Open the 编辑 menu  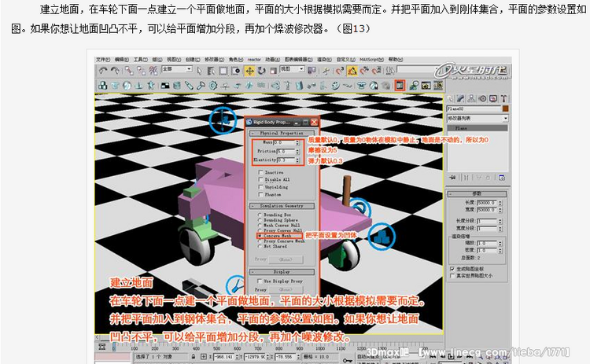[121, 60]
